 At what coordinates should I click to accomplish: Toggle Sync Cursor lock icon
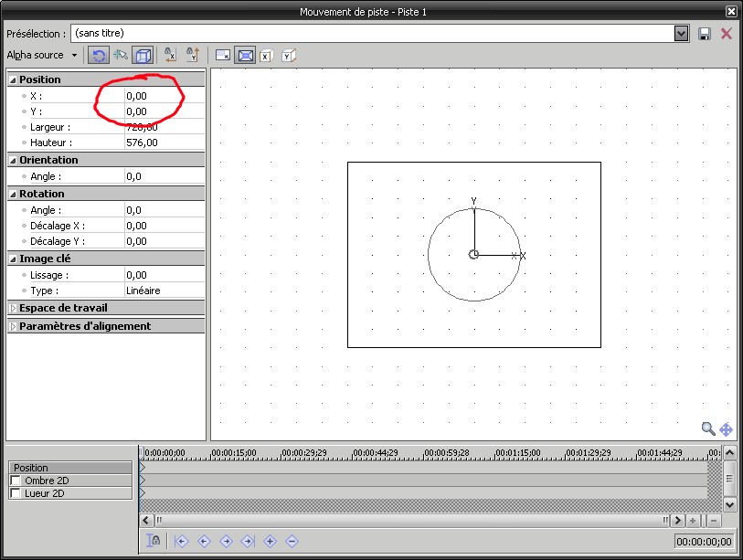tap(154, 541)
